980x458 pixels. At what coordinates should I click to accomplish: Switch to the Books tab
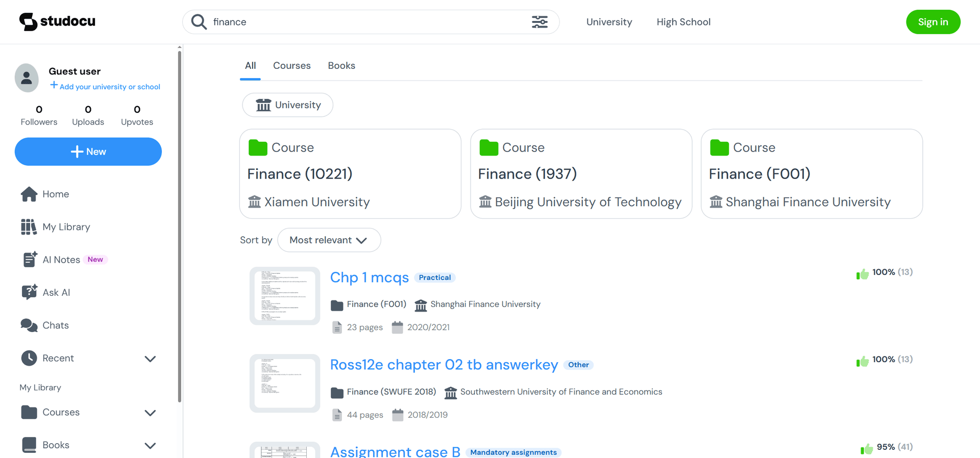tap(341, 66)
